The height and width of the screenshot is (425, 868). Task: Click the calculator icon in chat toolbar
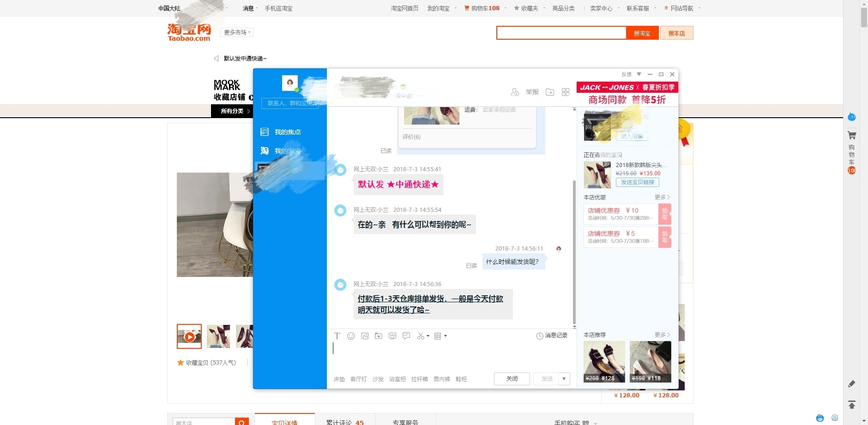click(438, 336)
